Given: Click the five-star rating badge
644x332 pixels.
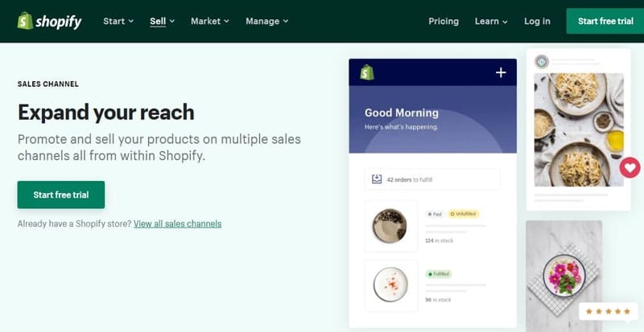Looking at the screenshot, I should point(608,311).
